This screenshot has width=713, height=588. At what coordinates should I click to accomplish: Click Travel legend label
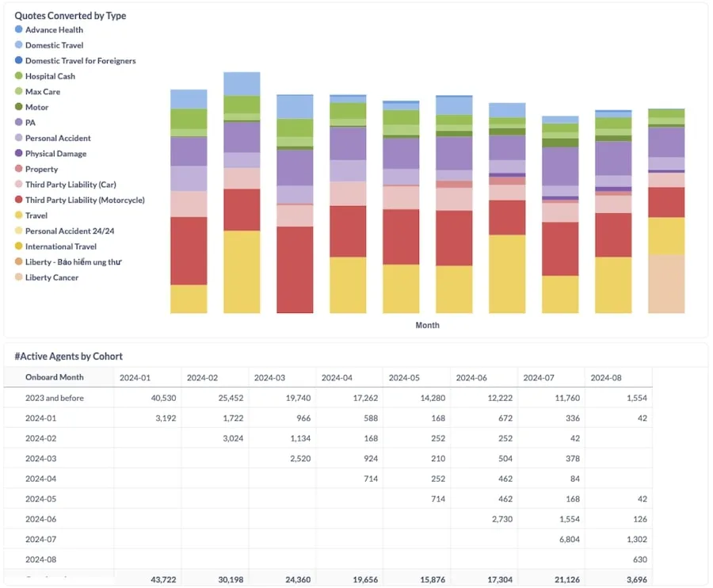click(36, 215)
